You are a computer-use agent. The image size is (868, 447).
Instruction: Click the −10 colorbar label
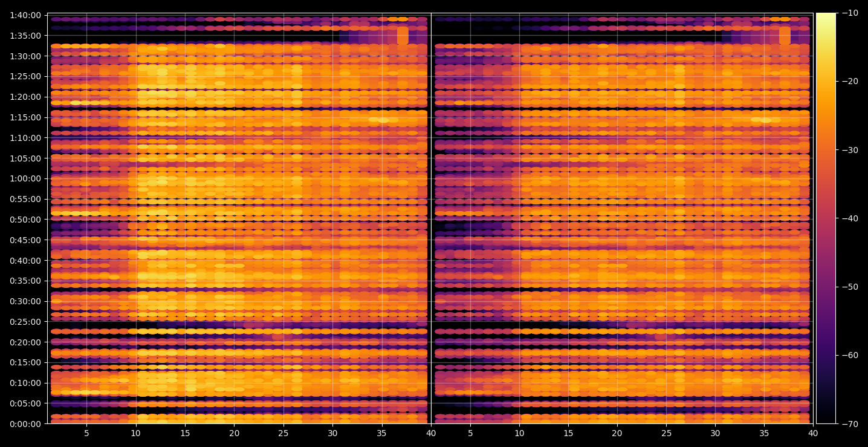849,13
